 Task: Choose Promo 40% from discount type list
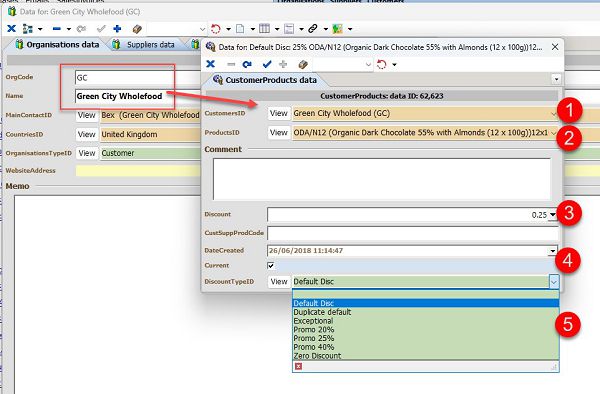(x=426, y=347)
